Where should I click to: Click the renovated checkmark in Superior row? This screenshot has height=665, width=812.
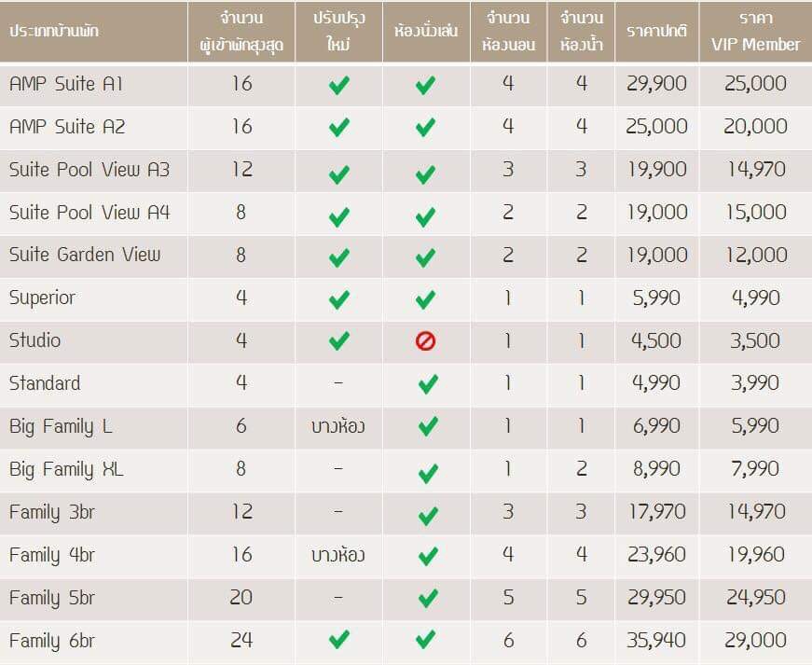pyautogui.click(x=338, y=299)
